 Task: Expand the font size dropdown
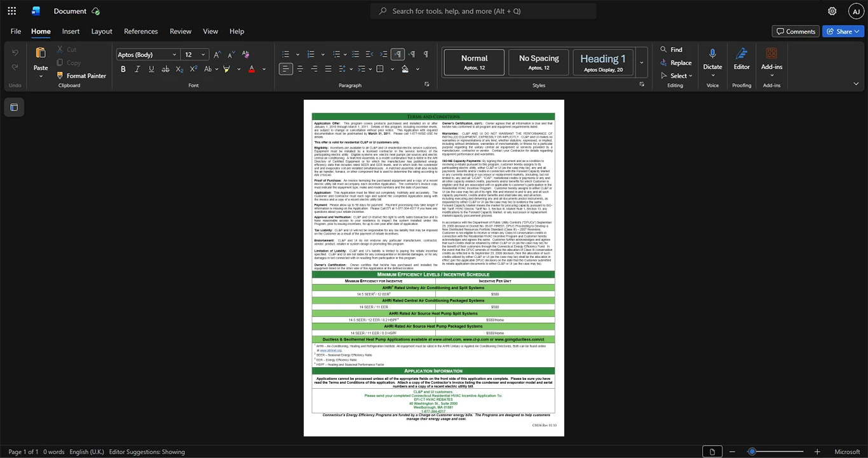203,55
